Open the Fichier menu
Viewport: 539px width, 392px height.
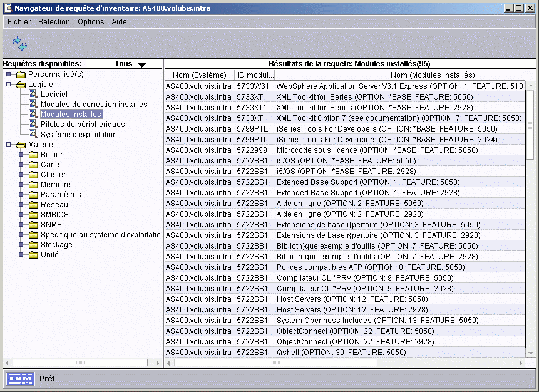point(19,22)
